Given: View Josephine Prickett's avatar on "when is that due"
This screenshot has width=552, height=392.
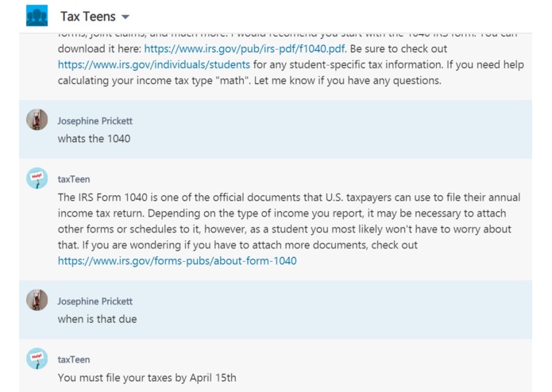Looking at the screenshot, I should coord(37,300).
